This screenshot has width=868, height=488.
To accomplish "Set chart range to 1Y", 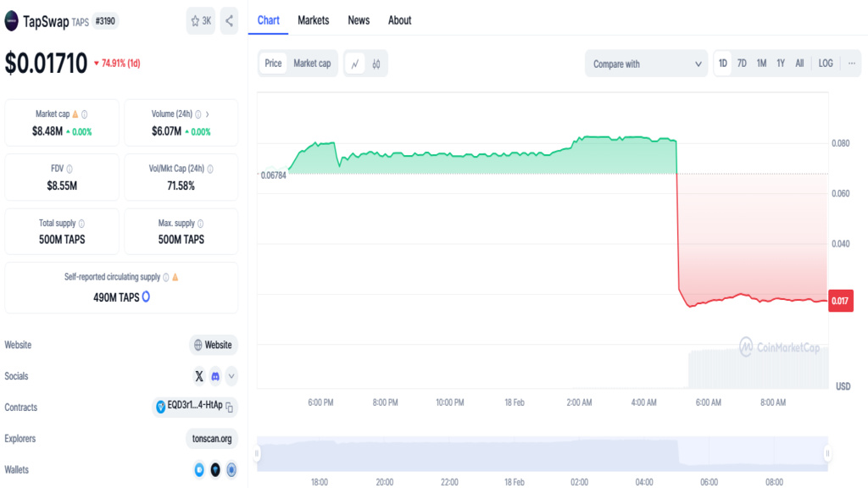I will point(781,64).
